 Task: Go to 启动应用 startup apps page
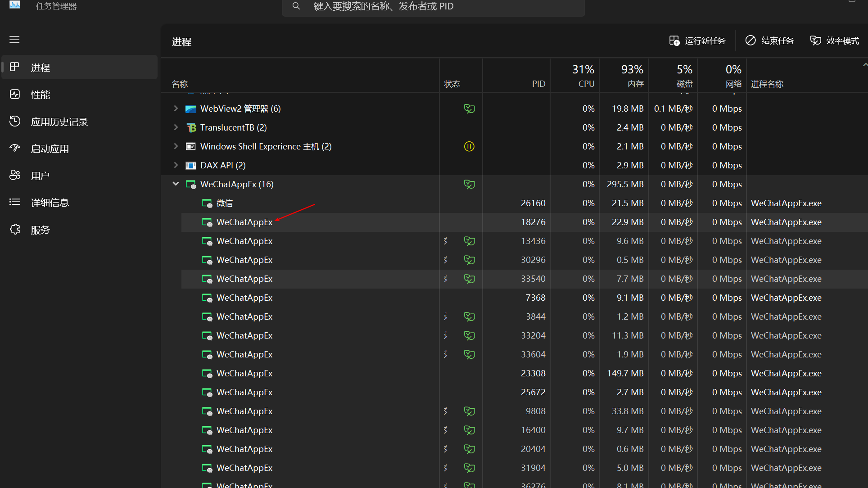[x=80, y=149]
